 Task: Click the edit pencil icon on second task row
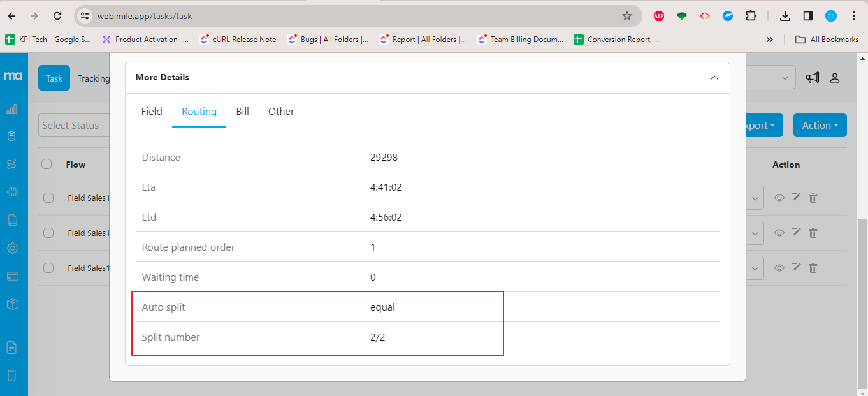point(795,233)
